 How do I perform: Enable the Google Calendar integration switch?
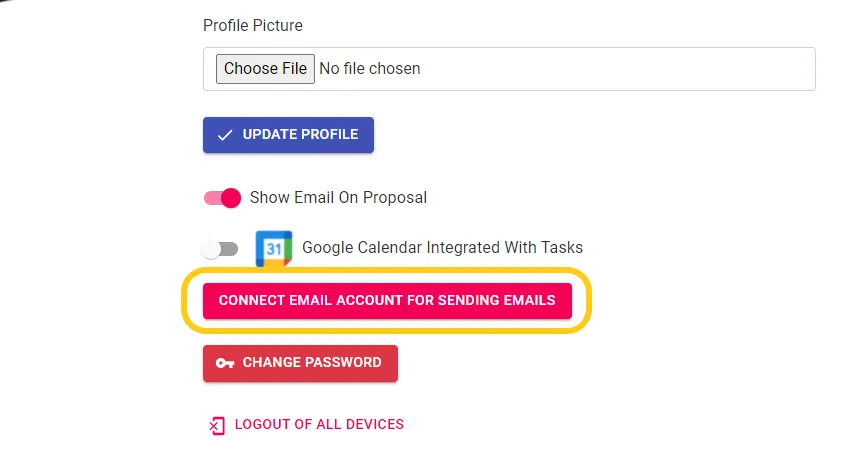(x=220, y=248)
